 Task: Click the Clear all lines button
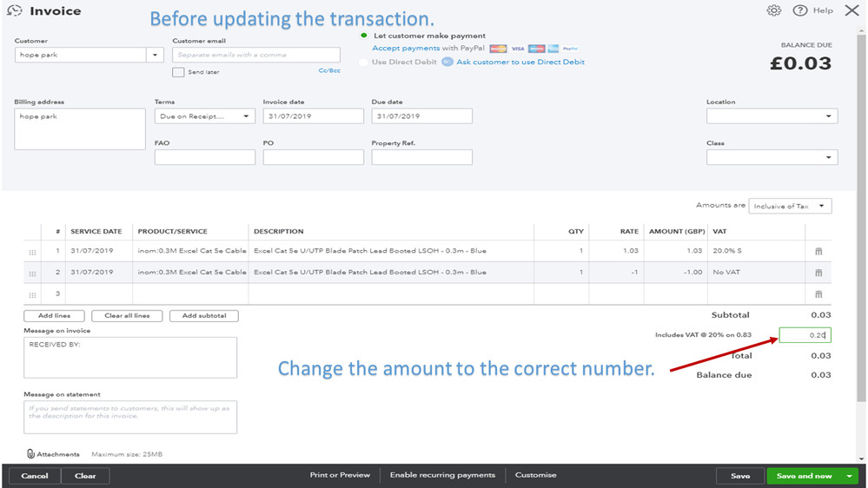click(127, 316)
